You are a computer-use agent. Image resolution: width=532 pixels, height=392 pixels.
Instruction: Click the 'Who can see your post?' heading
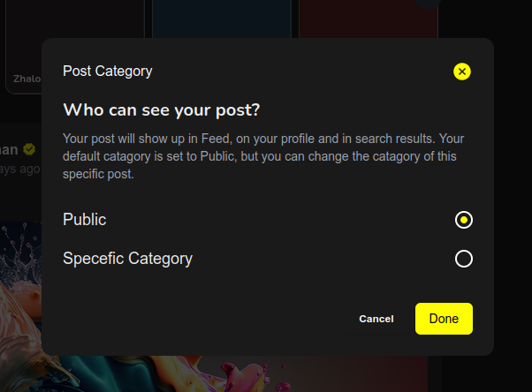click(162, 110)
